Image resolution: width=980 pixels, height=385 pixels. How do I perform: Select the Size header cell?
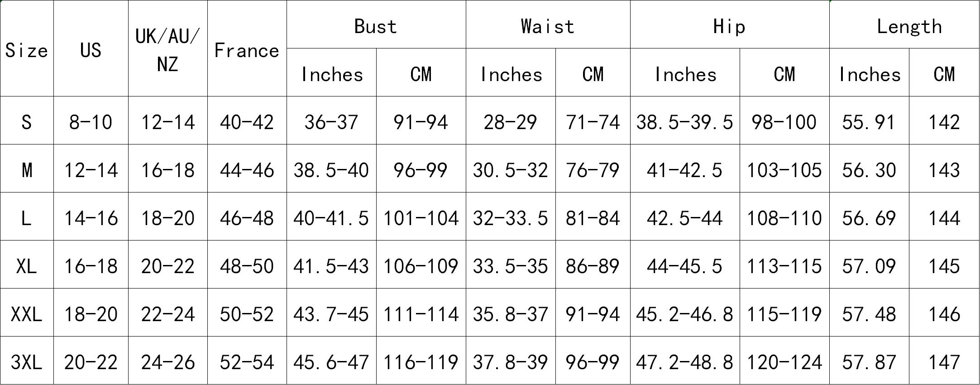click(x=27, y=48)
